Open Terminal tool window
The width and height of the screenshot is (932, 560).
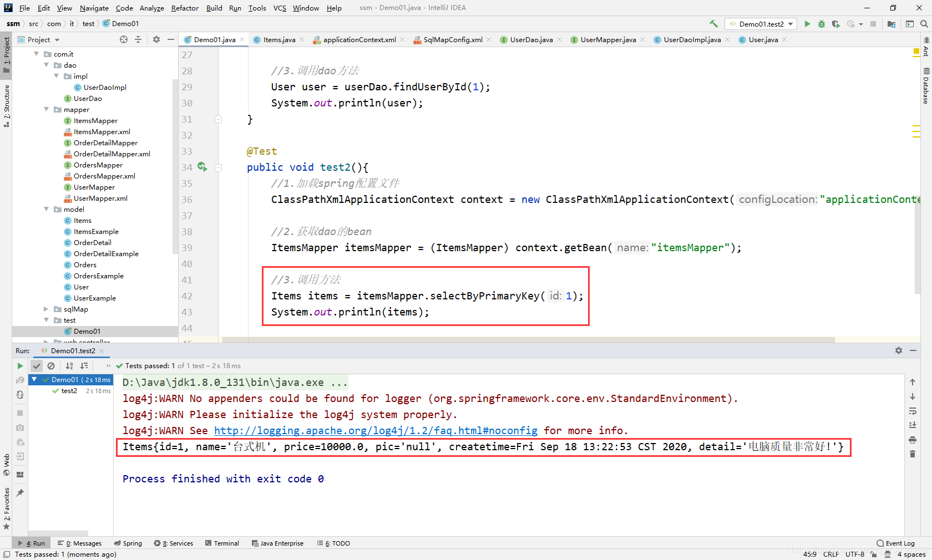point(222,543)
